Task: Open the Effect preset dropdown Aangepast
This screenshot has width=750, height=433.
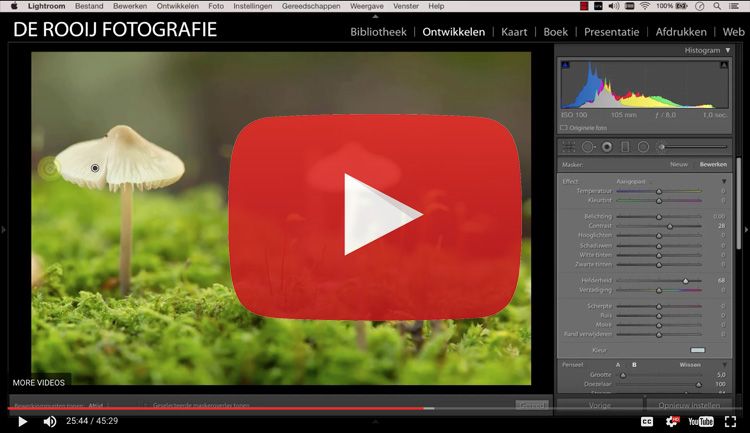Action: [631, 181]
